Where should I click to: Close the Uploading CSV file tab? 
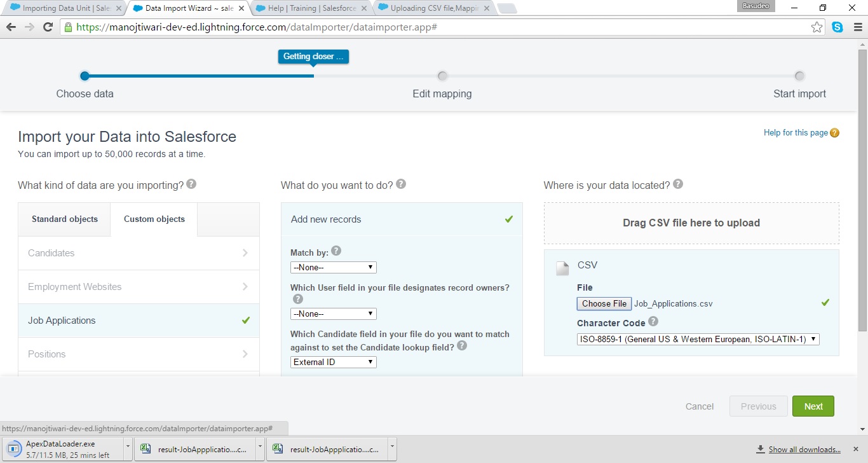487,8
